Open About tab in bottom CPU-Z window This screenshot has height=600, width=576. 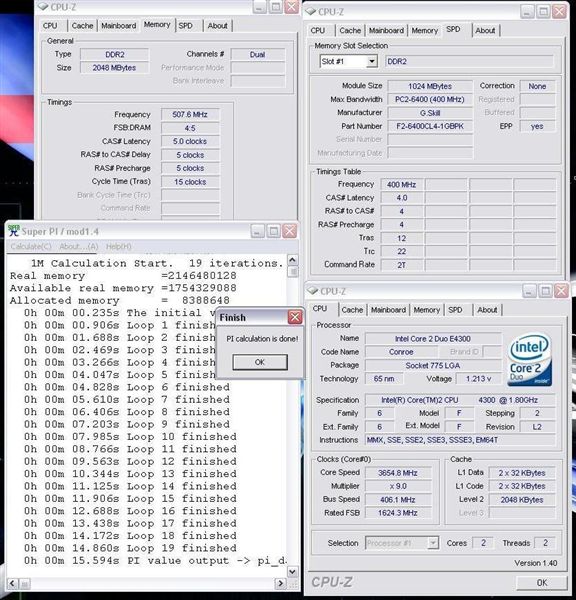[x=487, y=310]
